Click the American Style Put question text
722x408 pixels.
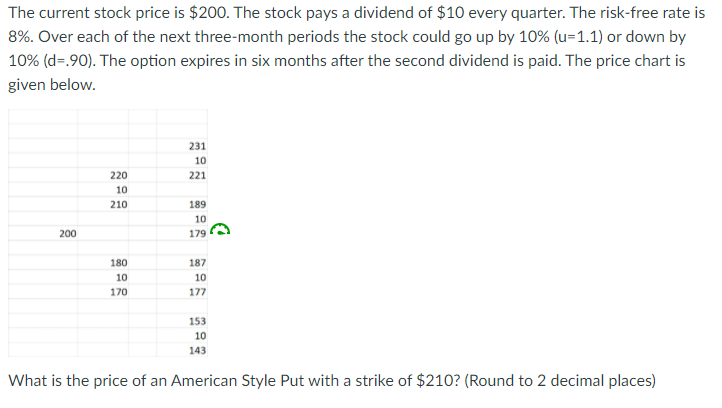pyautogui.click(x=331, y=381)
